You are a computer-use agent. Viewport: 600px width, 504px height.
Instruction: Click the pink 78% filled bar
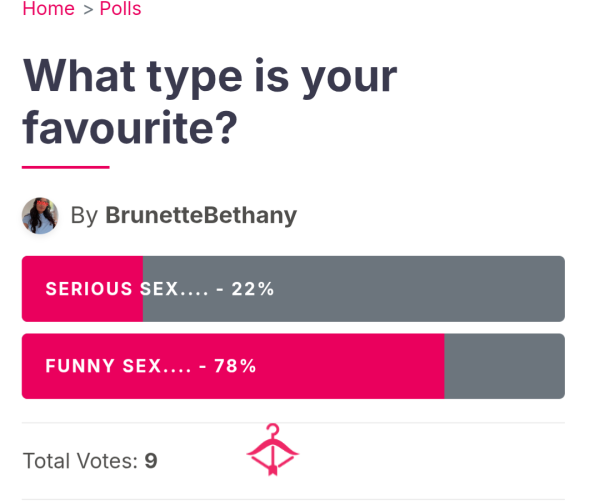coord(233,366)
